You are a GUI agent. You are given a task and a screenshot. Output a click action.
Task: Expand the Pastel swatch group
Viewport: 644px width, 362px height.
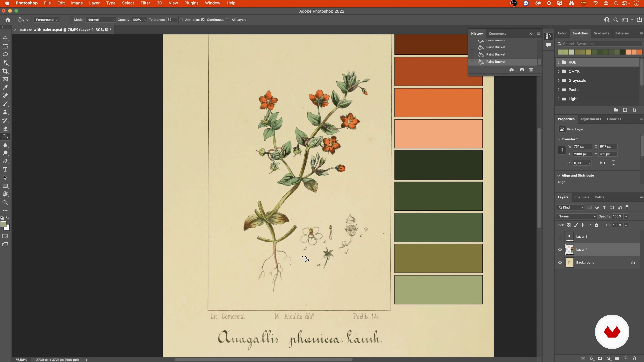tap(559, 90)
